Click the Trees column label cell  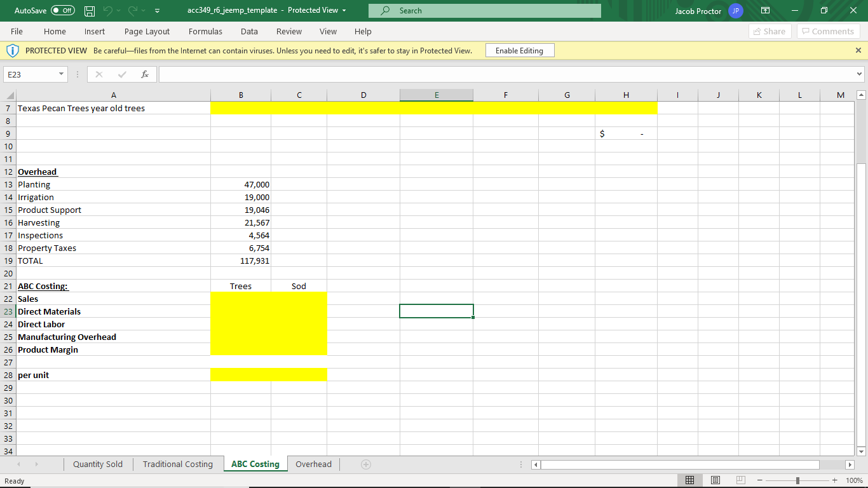click(241, 286)
